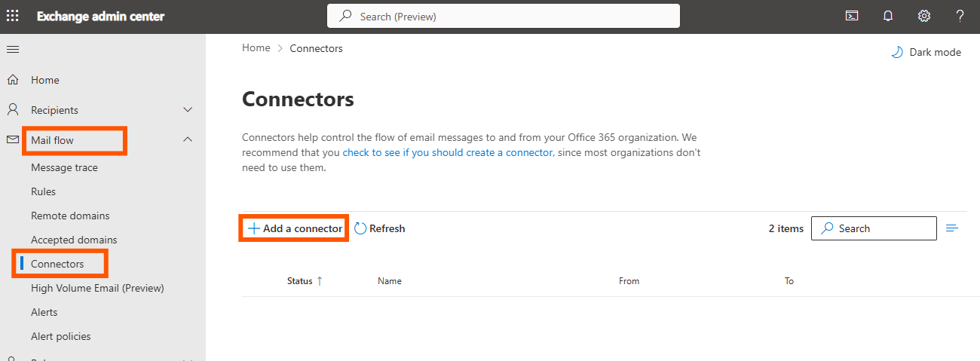Toggle Dark mode

pos(926,52)
